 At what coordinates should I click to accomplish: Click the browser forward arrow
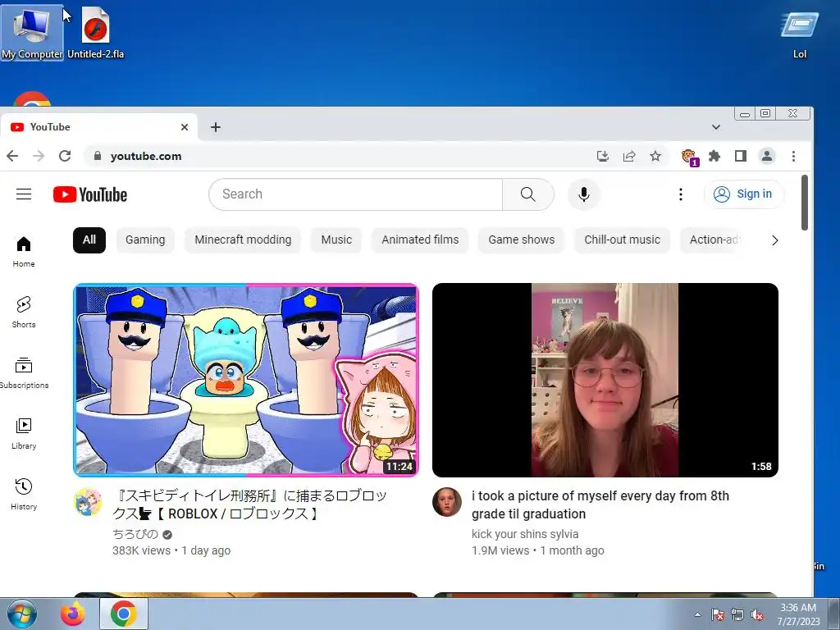[39, 156]
